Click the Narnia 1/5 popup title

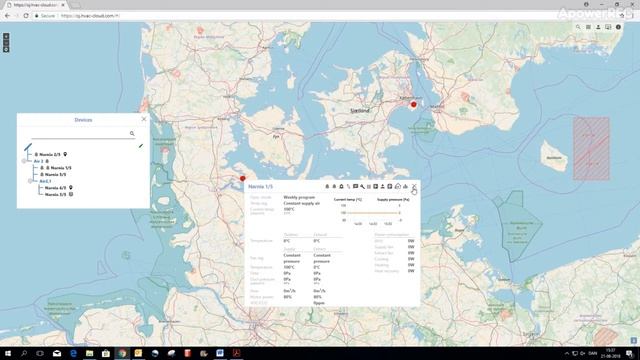point(260,187)
